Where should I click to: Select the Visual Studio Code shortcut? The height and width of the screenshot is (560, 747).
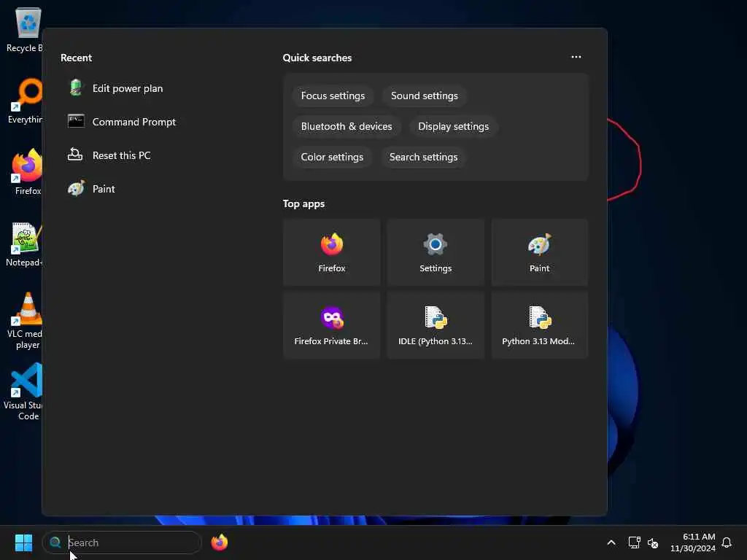[x=24, y=392]
